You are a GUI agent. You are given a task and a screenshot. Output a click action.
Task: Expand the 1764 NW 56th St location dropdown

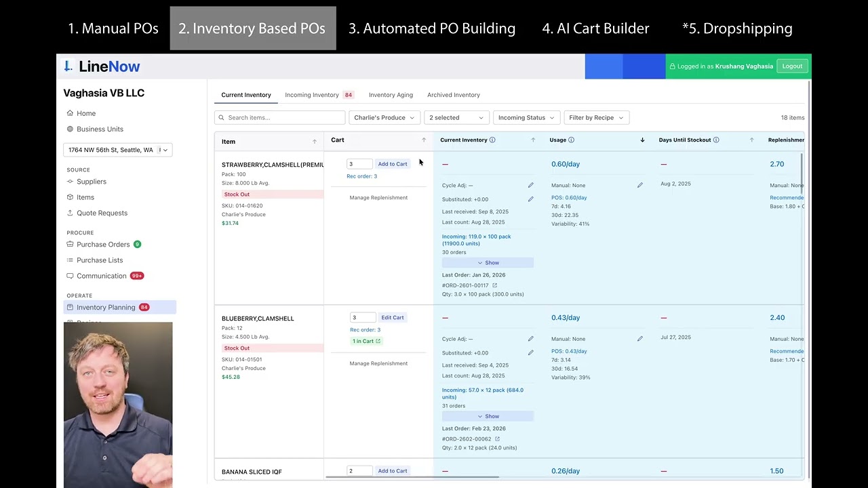coord(118,150)
